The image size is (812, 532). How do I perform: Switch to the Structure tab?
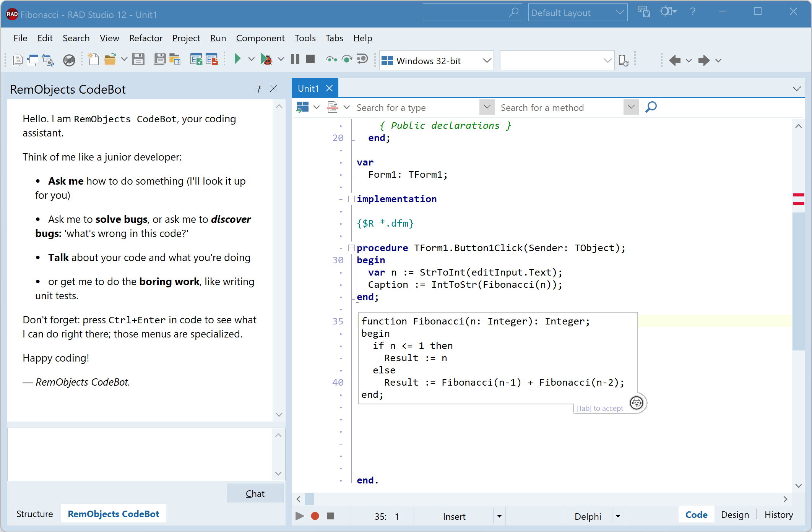tap(34, 514)
